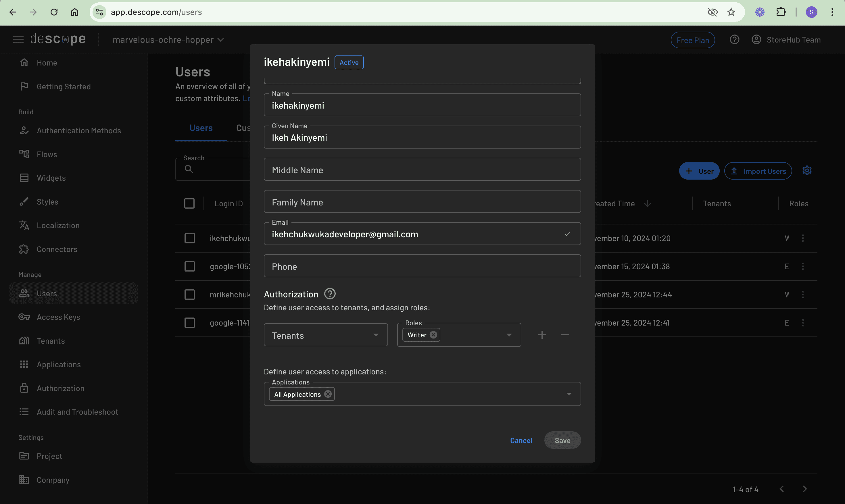Expand the Roles dropdown arrow
Screen dimensions: 845x504
click(x=509, y=335)
